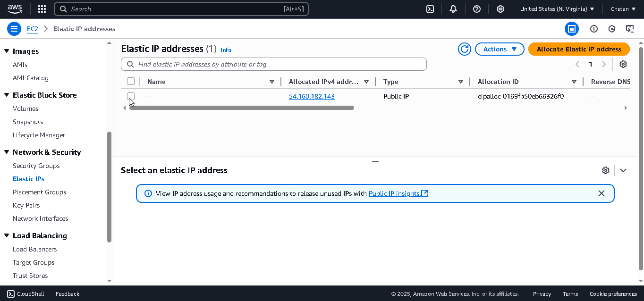This screenshot has width=644, height=301.
Task: Click the Info link beside title
Action: point(226,50)
